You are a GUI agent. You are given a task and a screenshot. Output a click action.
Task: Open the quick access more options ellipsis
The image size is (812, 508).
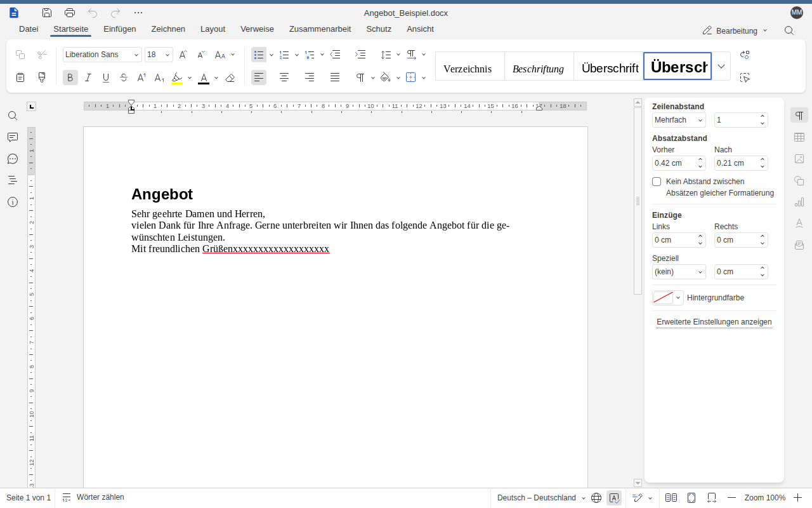(x=138, y=13)
